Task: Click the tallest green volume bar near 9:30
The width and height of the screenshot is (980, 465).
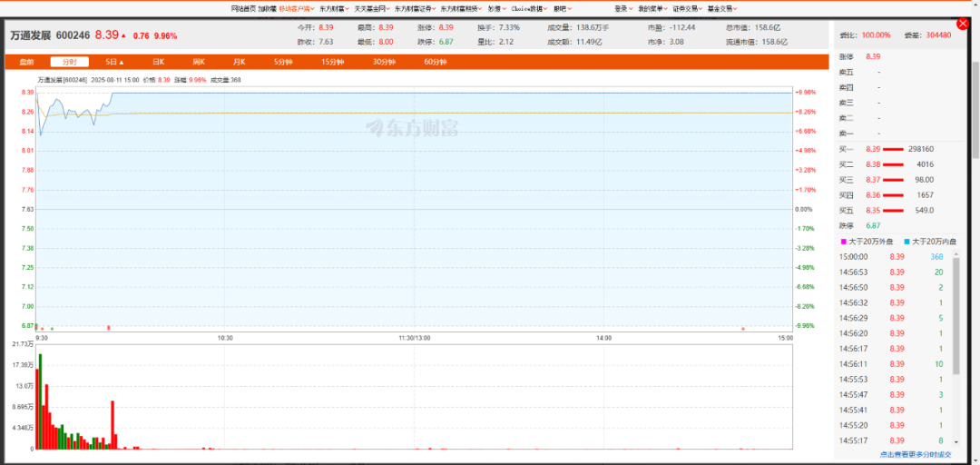Action: click(x=41, y=401)
